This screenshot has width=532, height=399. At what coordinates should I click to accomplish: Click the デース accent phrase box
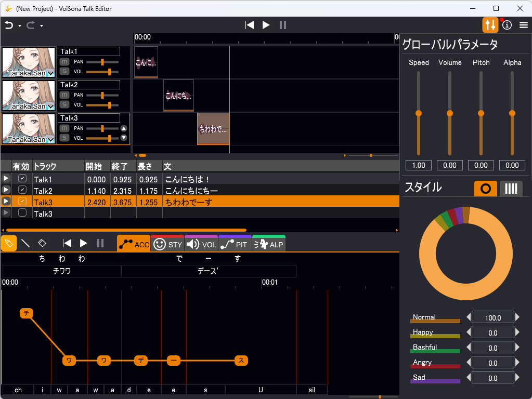coord(209,271)
